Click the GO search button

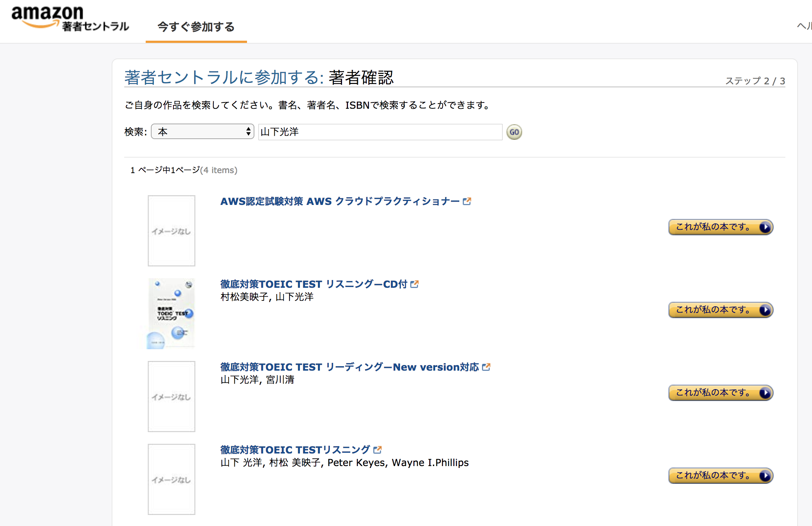514,132
